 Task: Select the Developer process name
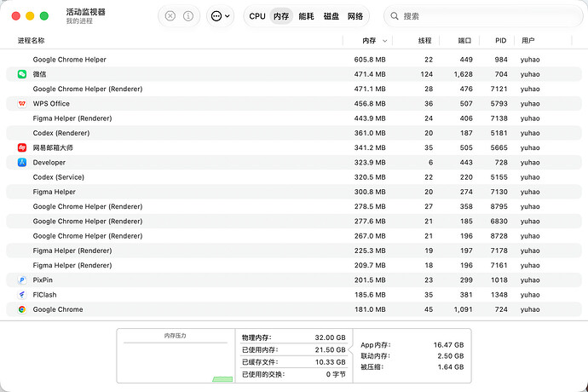(x=49, y=163)
